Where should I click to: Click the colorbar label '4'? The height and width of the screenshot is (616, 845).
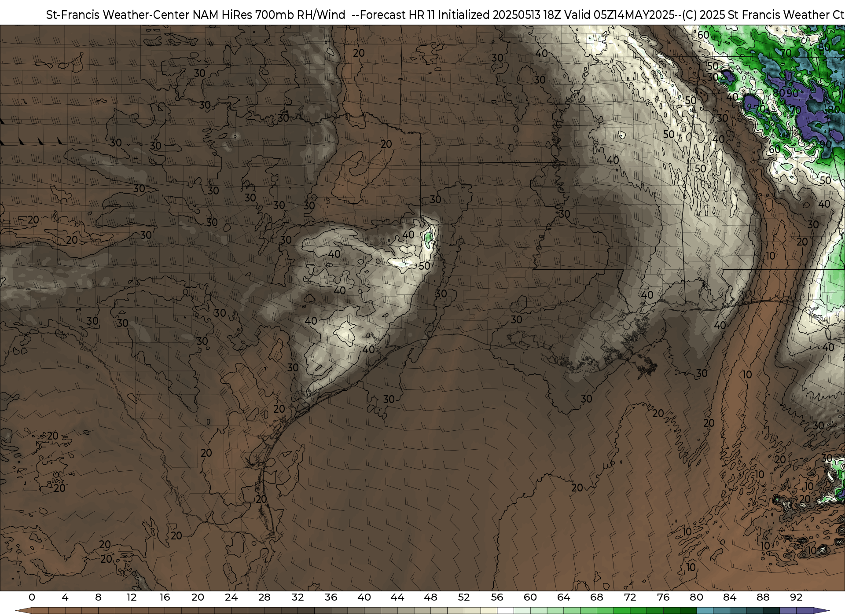[65, 597]
